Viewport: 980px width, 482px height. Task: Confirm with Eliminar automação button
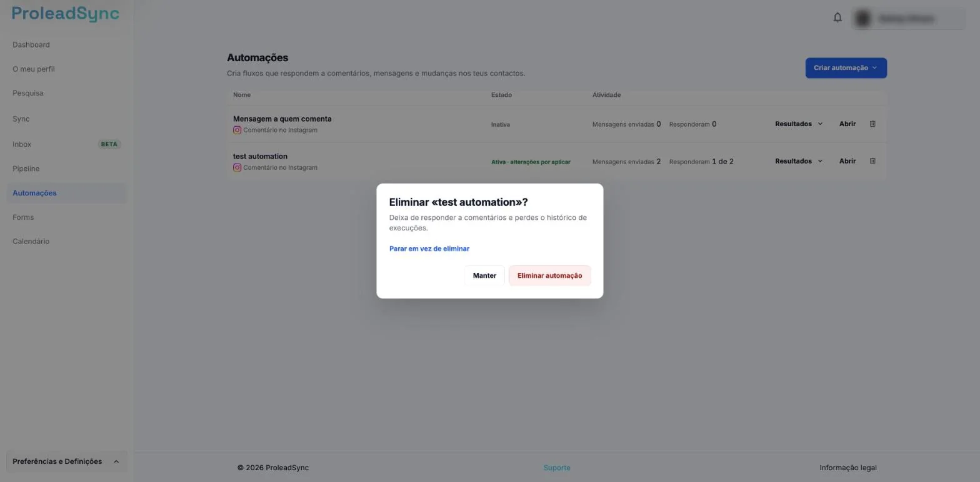click(550, 275)
